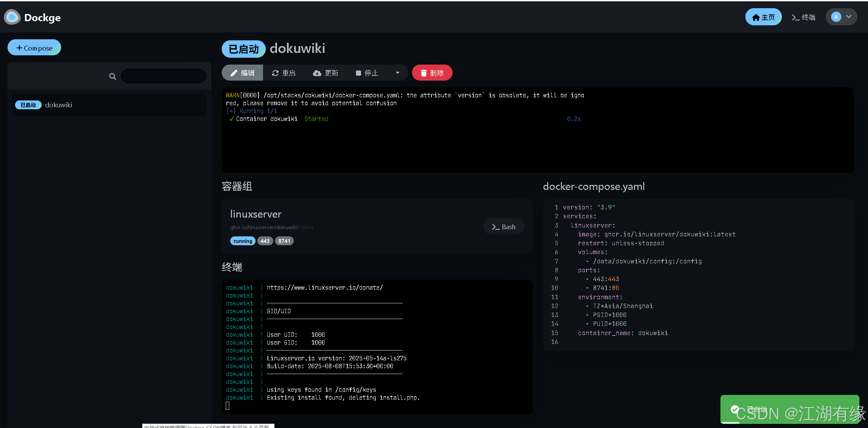The height and width of the screenshot is (428, 868).
Task: Open the user profile dropdown menu
Action: pos(849,17)
